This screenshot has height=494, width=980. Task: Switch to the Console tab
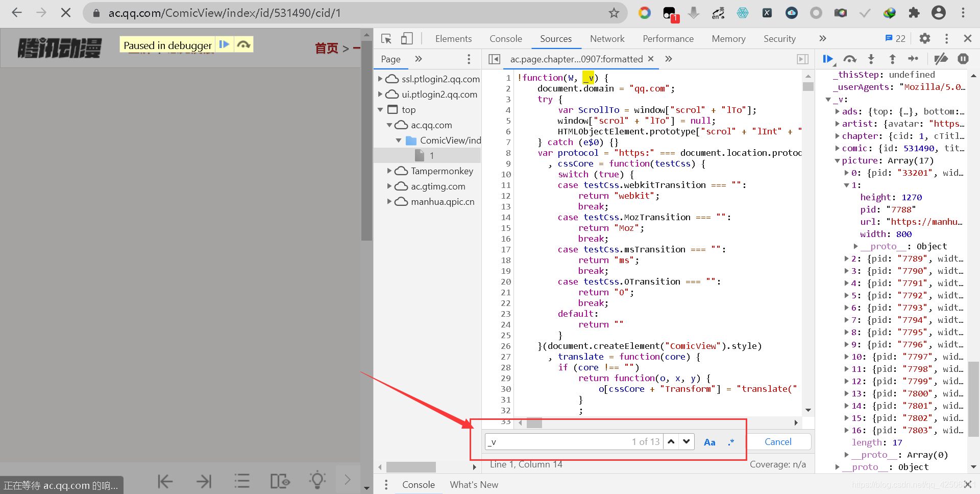tap(506, 39)
